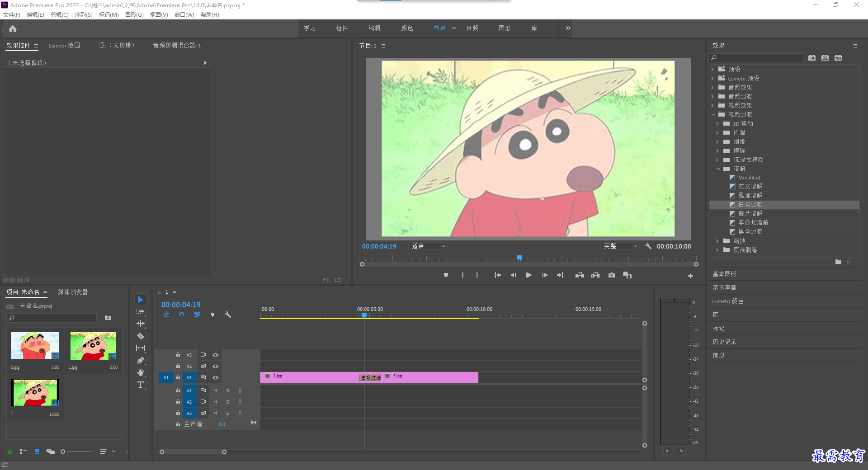Step back one frame in monitor

tap(513, 275)
